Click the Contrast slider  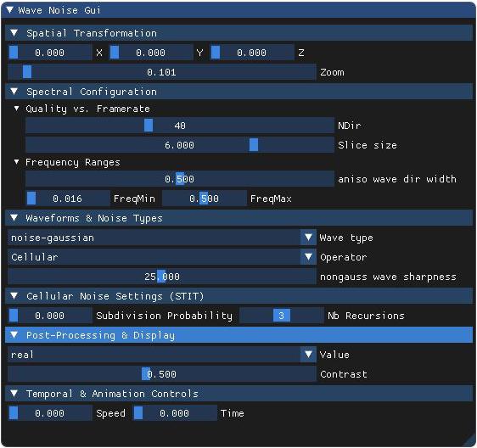point(162,374)
